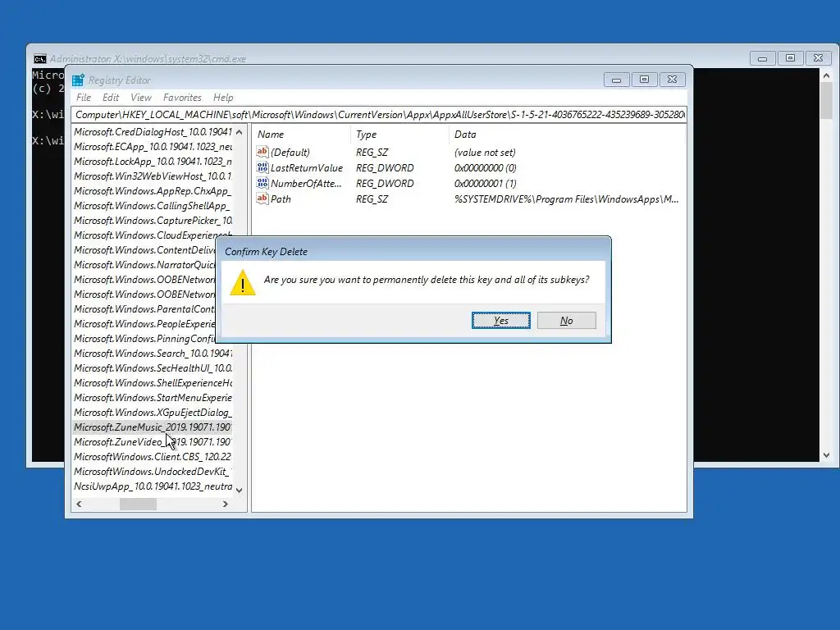Click the registry path address bar
Viewport: 840px width, 630px height.
(379, 115)
